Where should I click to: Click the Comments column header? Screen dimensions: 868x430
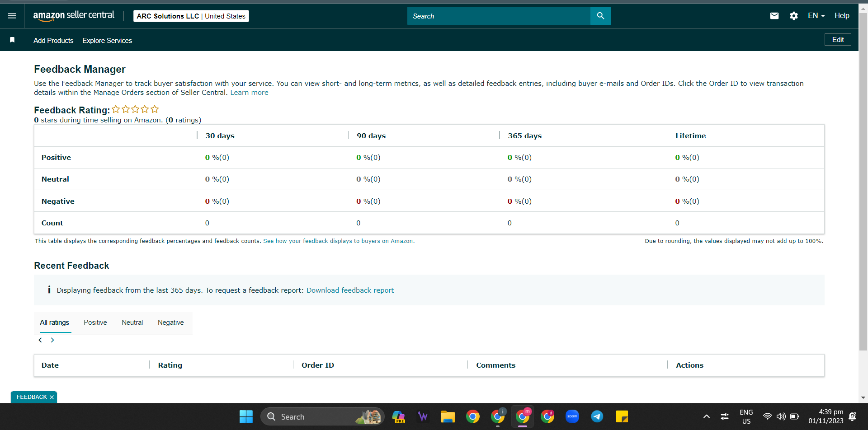(495, 365)
